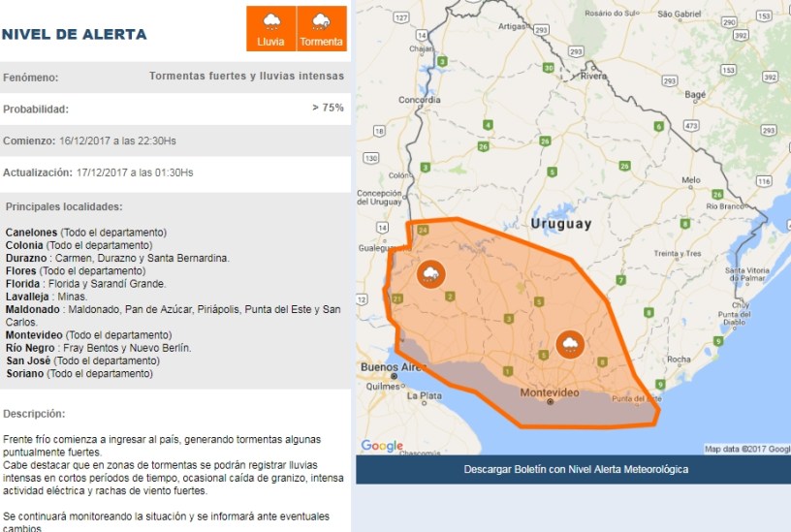Click the Montevideo city marker
791x532 pixels.
pyautogui.click(x=550, y=401)
